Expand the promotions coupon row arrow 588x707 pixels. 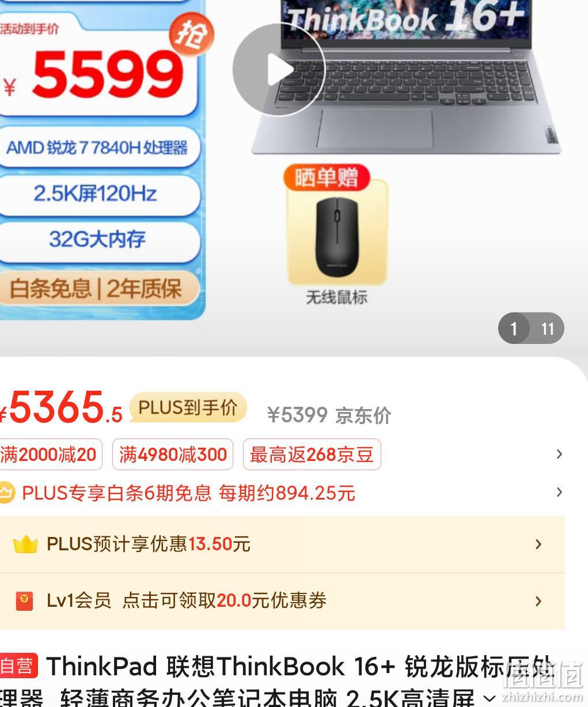[559, 454]
